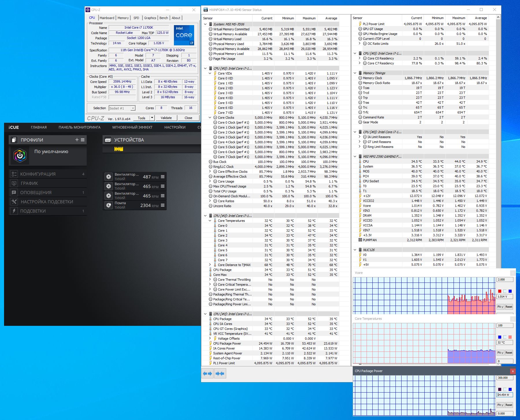
Task: Click Reset in the CPU Package Power graph
Action: [x=509, y=405]
